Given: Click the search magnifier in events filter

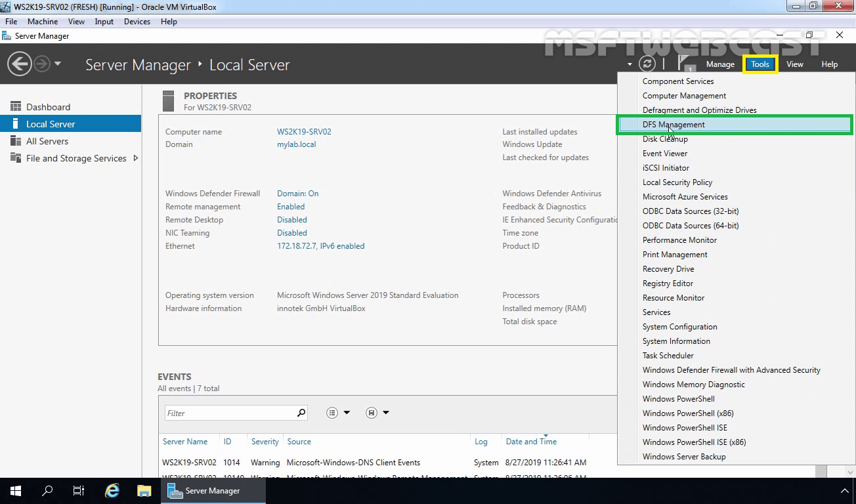Looking at the screenshot, I should tap(301, 413).
